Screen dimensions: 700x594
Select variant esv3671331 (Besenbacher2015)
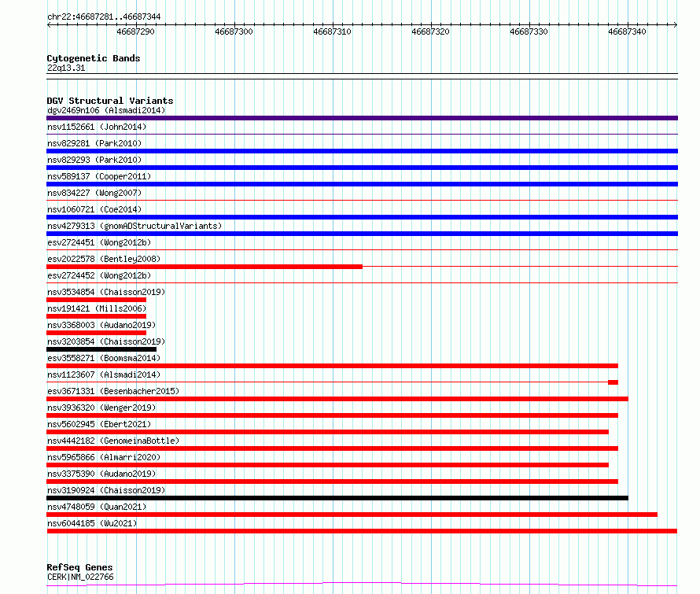pos(113,391)
